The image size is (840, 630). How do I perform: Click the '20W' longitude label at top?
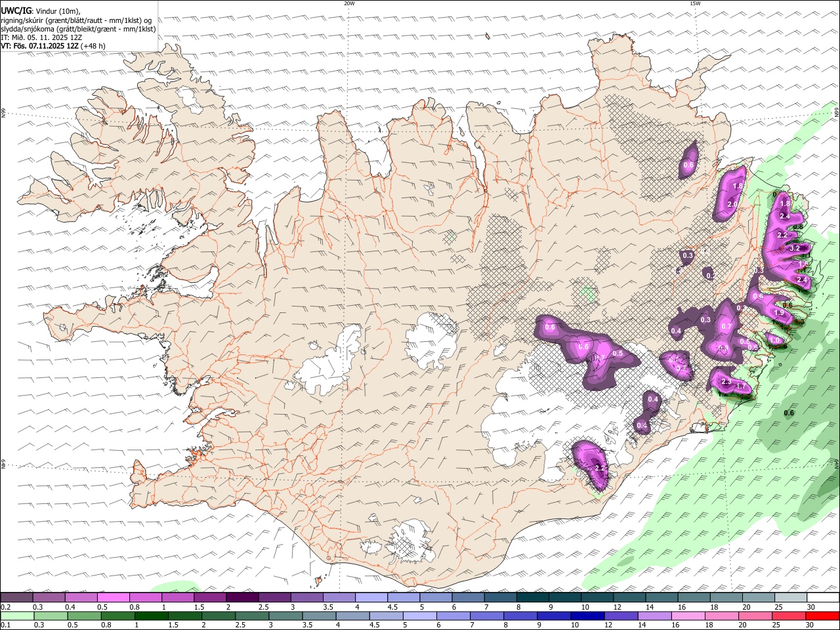click(349, 3)
